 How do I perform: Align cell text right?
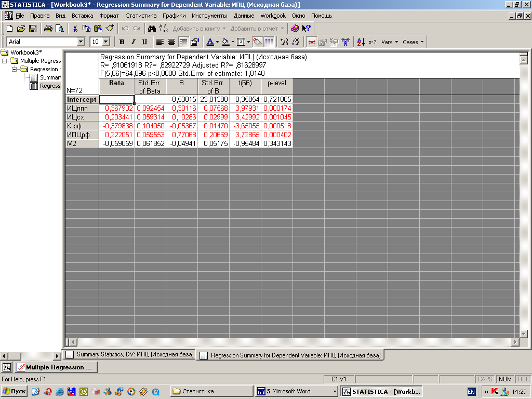[x=183, y=42]
